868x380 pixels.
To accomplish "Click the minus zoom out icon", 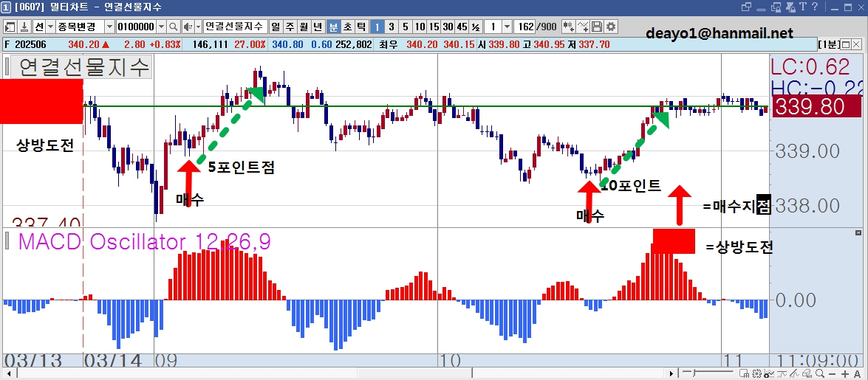I will [x=832, y=374].
